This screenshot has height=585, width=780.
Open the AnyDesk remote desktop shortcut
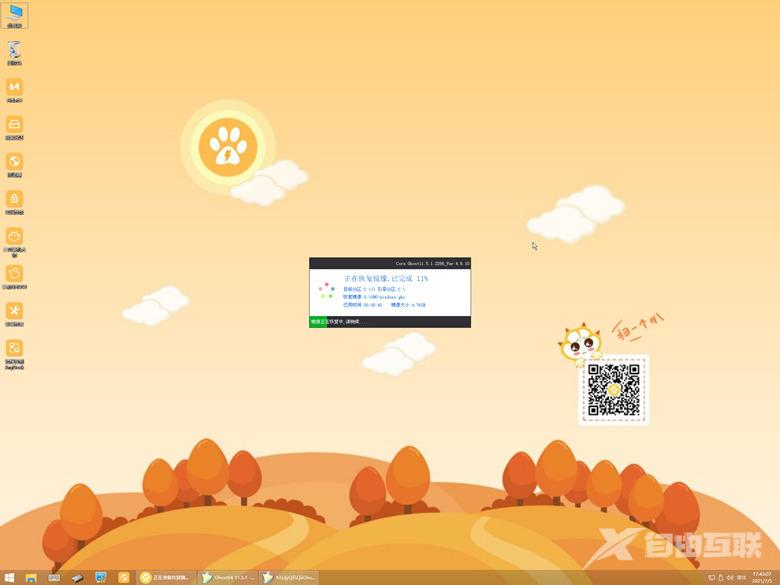(14, 354)
